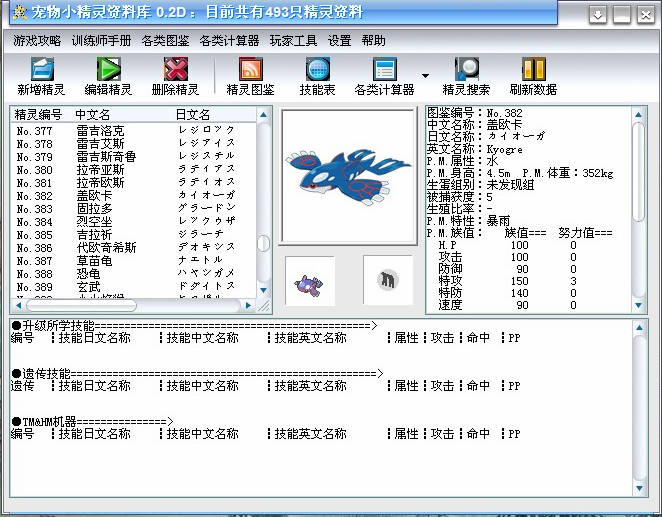Click the 精灵搜索 magnifier icon

point(467,69)
